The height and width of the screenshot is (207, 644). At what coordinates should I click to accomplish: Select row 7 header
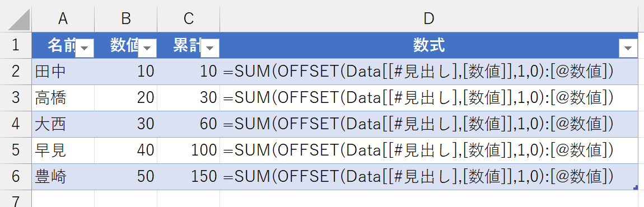[16, 199]
